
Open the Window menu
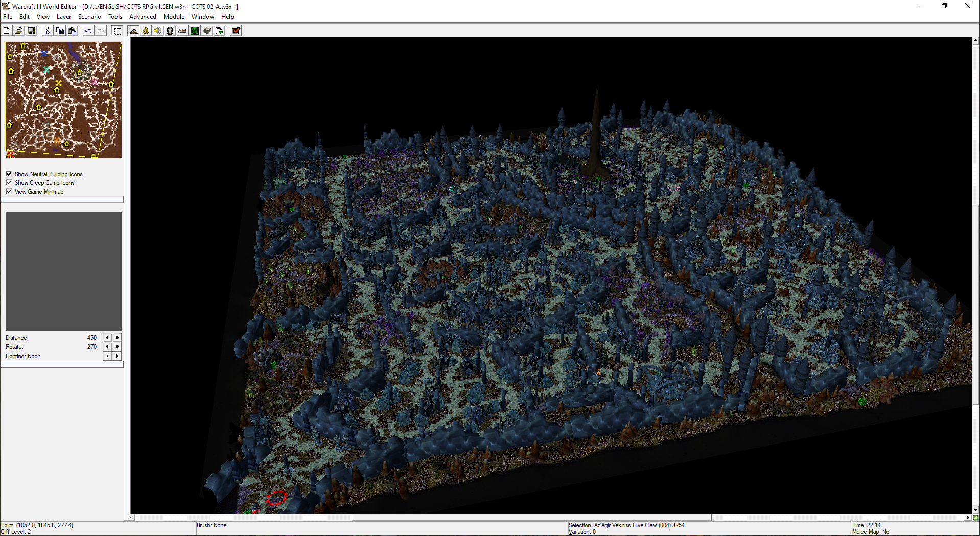click(203, 17)
